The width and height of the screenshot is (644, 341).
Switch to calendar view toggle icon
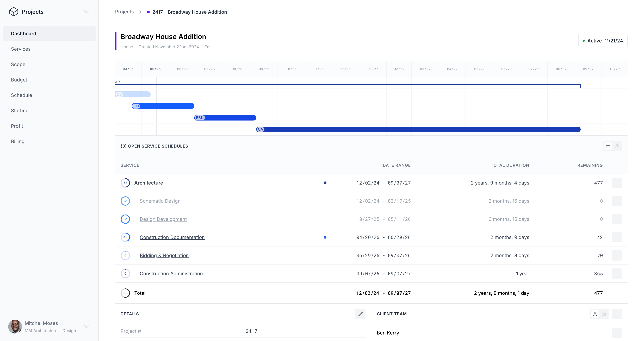click(x=608, y=146)
